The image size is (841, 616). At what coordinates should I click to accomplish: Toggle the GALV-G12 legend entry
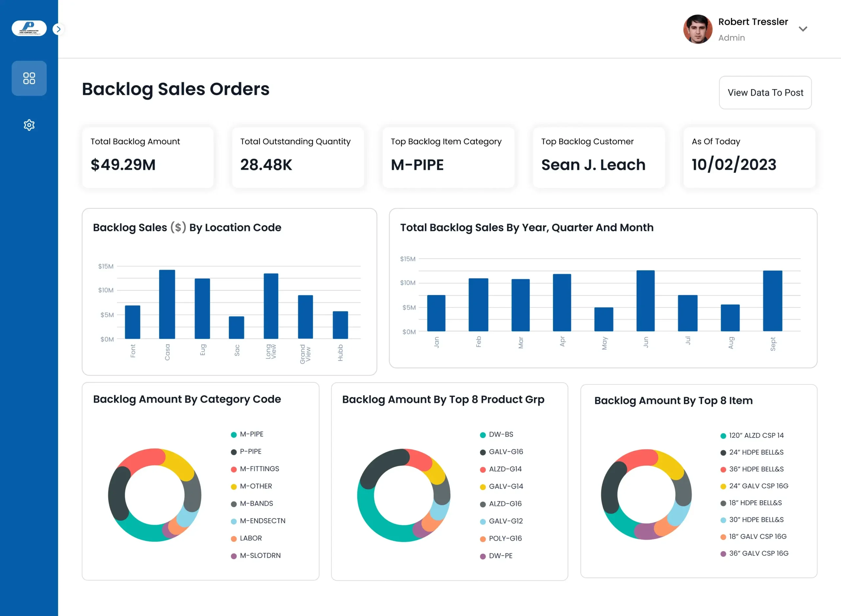click(x=501, y=521)
